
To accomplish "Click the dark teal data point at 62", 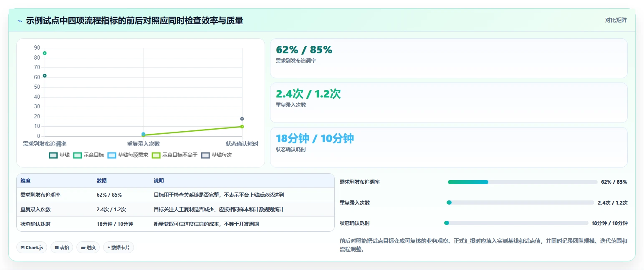I will click(45, 75).
